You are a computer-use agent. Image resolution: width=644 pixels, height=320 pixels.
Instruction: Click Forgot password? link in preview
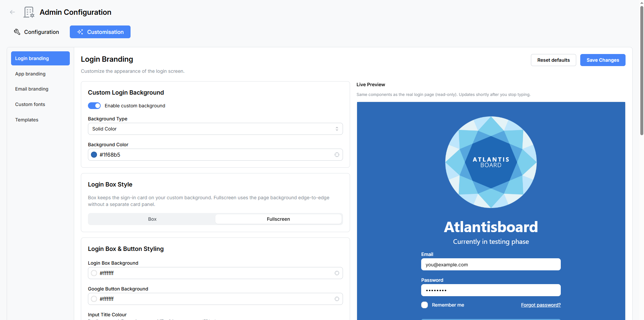pyautogui.click(x=541, y=305)
